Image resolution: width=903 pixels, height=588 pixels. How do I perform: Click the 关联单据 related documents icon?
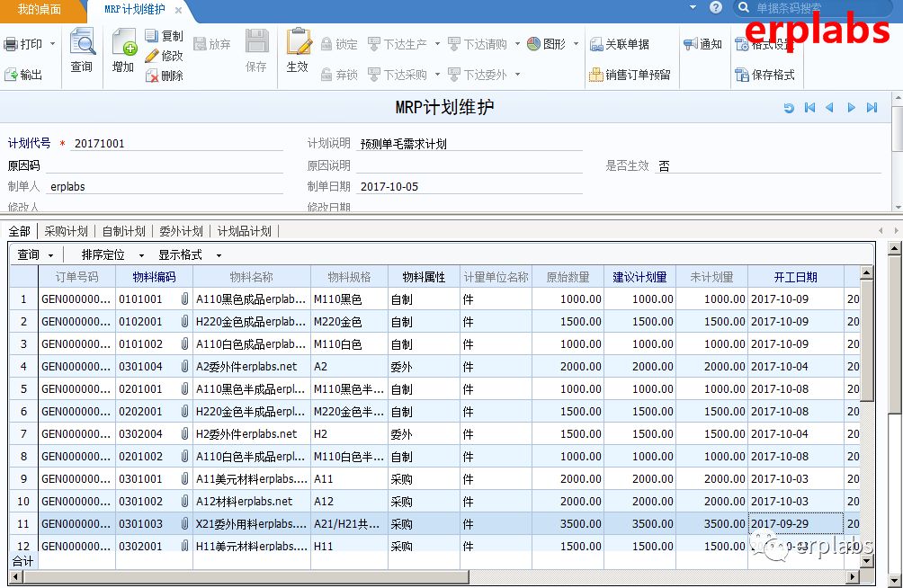(596, 44)
